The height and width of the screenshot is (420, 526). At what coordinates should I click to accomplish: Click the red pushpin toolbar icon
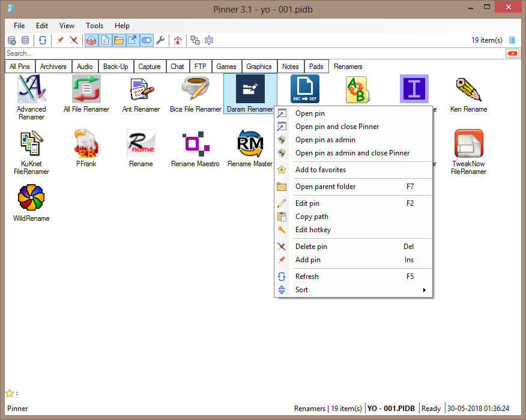click(x=60, y=40)
